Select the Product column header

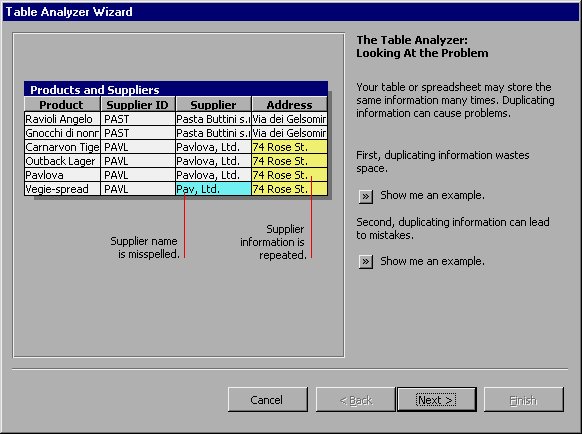coord(62,104)
